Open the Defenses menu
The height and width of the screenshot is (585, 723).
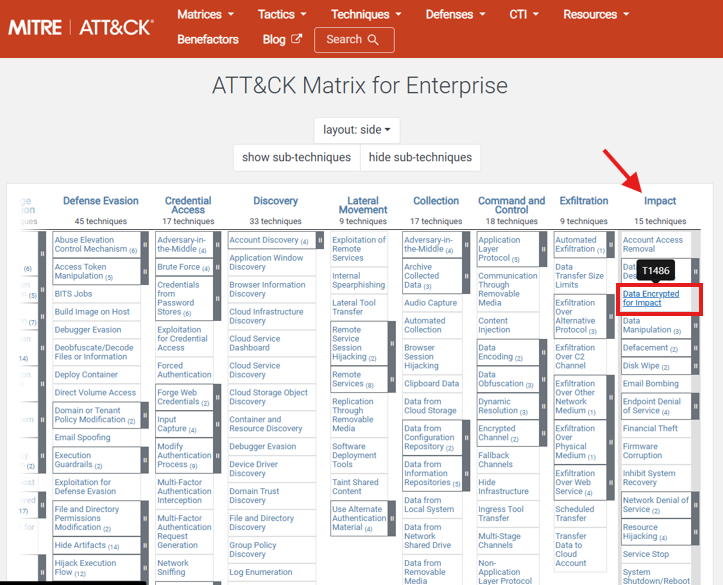tap(455, 14)
